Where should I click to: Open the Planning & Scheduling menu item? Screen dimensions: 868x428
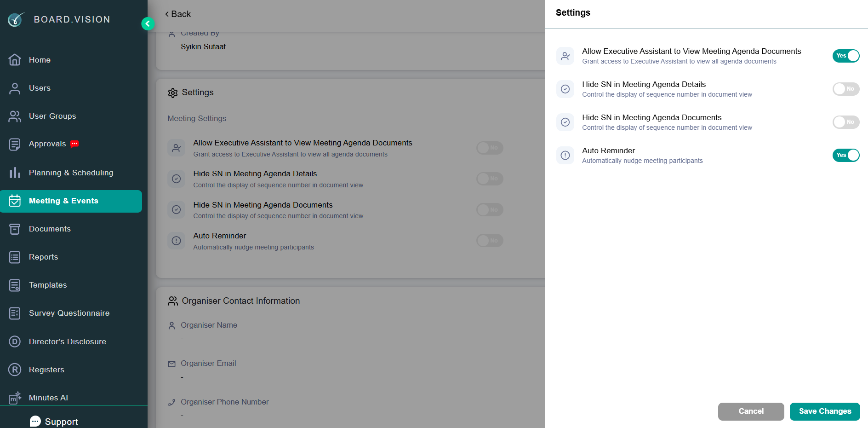point(71,173)
